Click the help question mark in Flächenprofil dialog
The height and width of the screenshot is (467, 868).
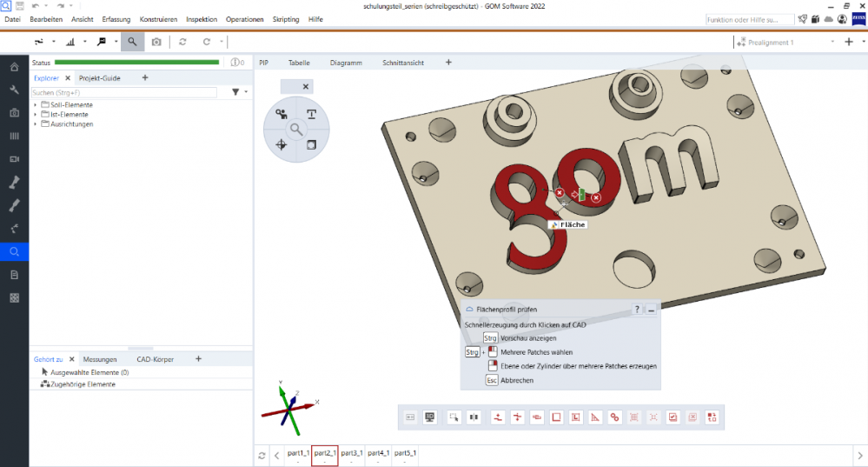(x=636, y=309)
